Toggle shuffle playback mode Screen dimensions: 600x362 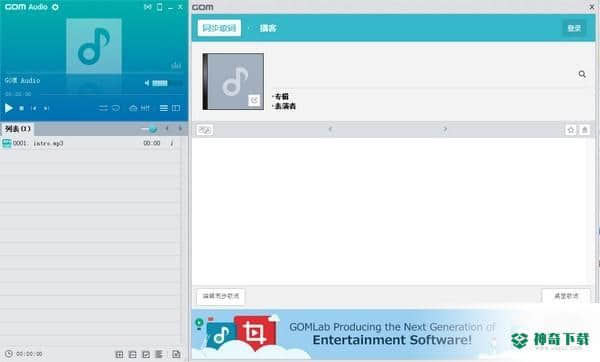pyautogui.click(x=103, y=108)
